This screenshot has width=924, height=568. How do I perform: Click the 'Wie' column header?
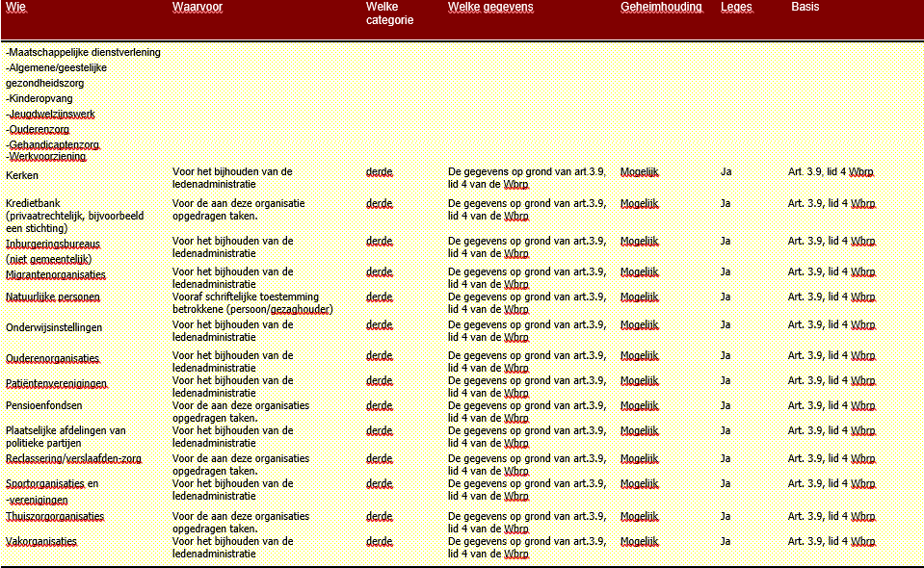click(14, 8)
